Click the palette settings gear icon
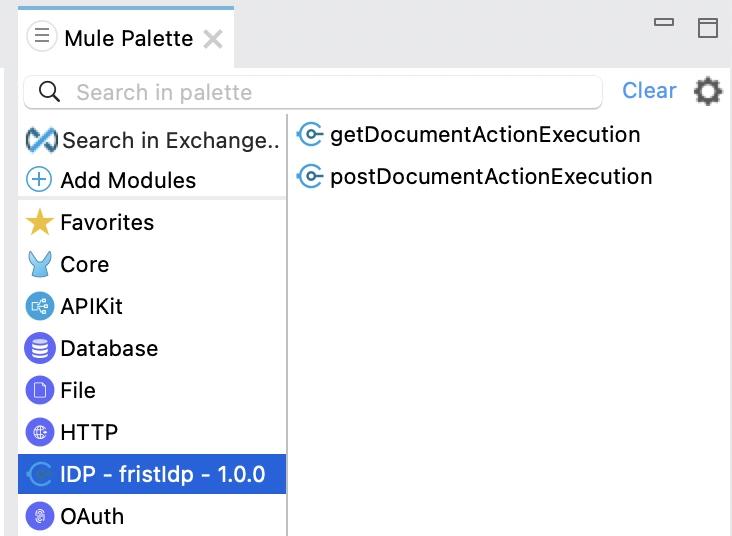 [708, 92]
